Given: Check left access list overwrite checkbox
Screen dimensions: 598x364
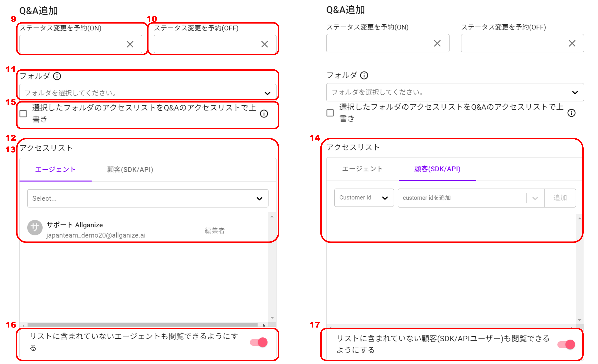Looking at the screenshot, I should (x=23, y=114).
